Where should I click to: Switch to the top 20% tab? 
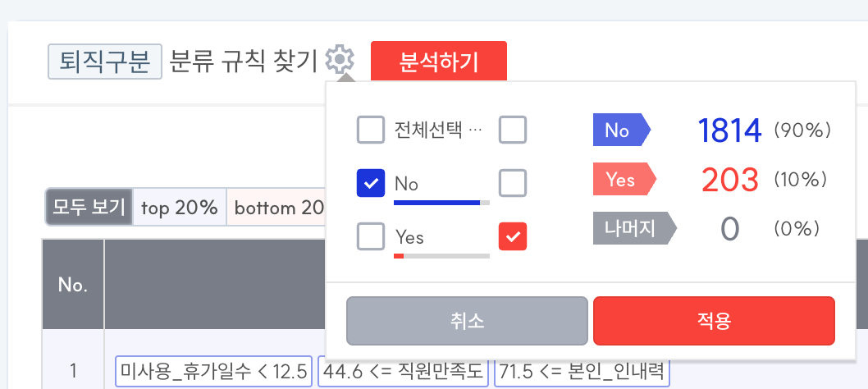[x=180, y=207]
